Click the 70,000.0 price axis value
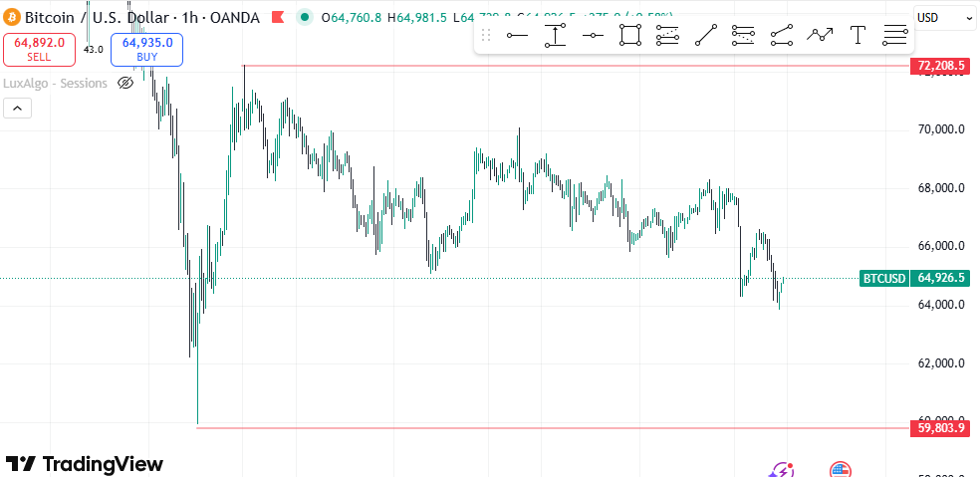The image size is (980, 477). click(x=941, y=130)
